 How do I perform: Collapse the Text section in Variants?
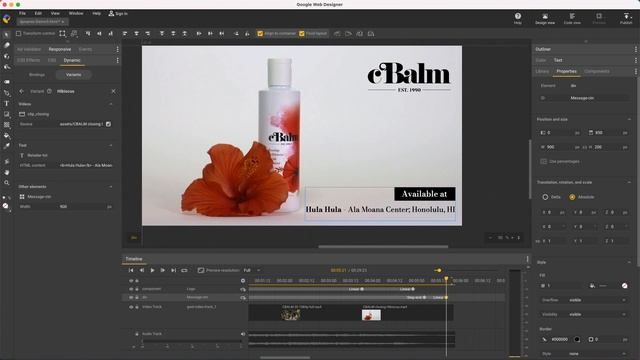click(x=111, y=145)
